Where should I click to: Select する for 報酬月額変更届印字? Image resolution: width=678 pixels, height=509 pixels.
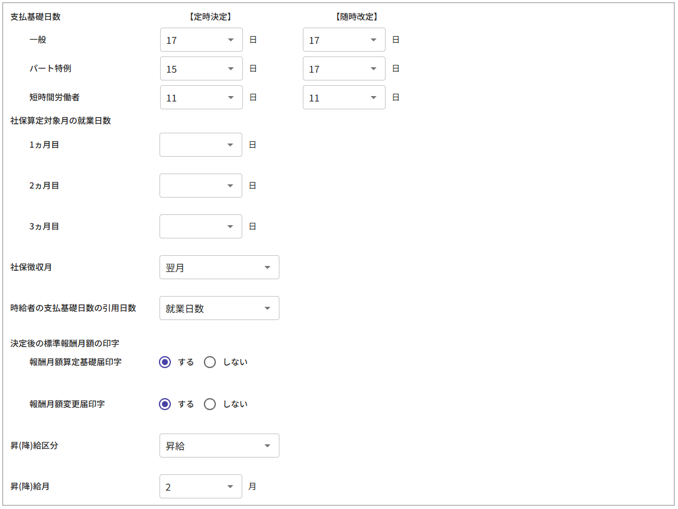coord(166,404)
